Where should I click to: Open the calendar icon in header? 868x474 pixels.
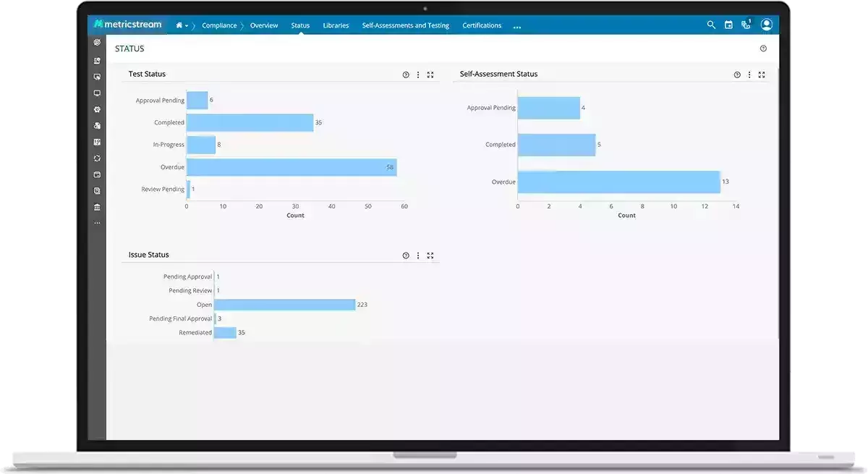click(728, 25)
